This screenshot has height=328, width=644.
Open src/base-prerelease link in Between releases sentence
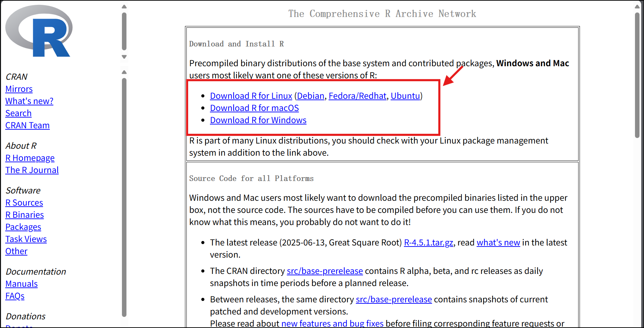pyautogui.click(x=394, y=300)
